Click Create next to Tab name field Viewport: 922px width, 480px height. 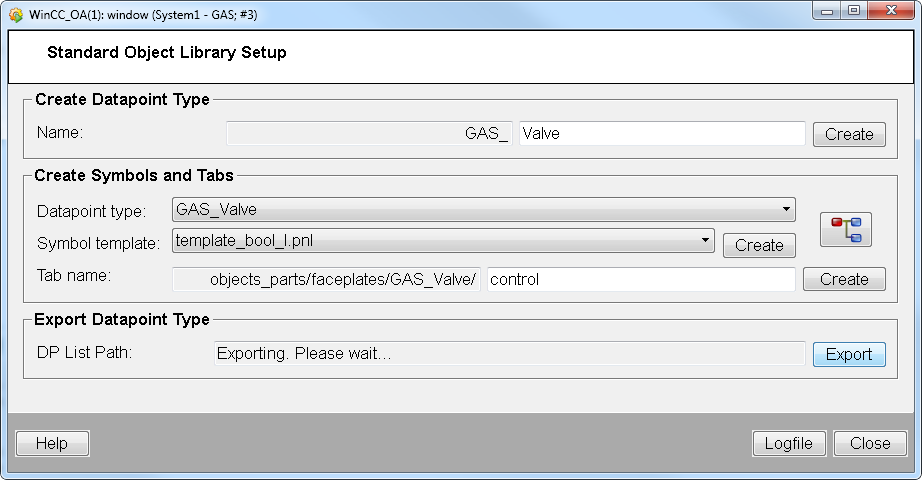click(x=844, y=279)
